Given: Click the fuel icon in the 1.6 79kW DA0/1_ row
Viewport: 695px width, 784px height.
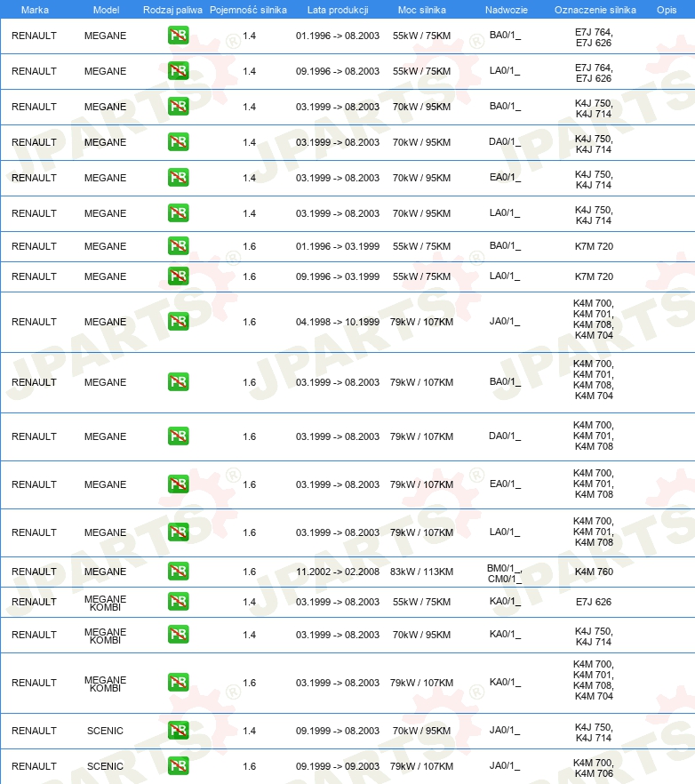Looking at the screenshot, I should [x=178, y=436].
